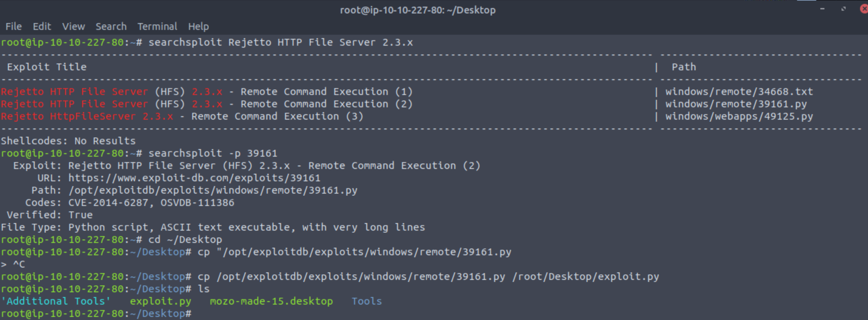The height and width of the screenshot is (320, 868).
Task: Click the CVE-2014-6287 code text
Action: point(108,203)
